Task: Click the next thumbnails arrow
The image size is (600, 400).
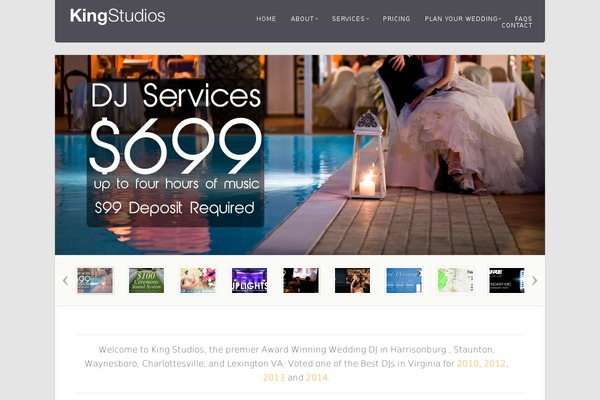Action: pos(535,281)
